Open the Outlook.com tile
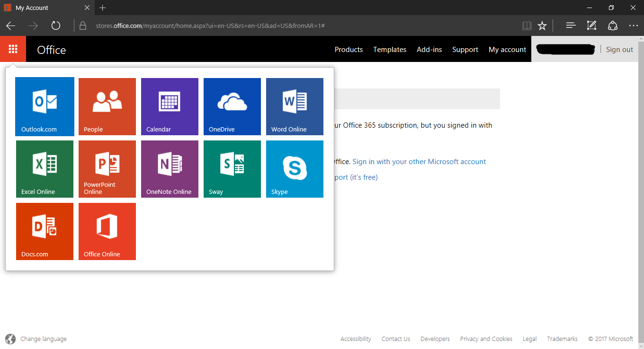This screenshot has width=644, height=349. pyautogui.click(x=45, y=106)
